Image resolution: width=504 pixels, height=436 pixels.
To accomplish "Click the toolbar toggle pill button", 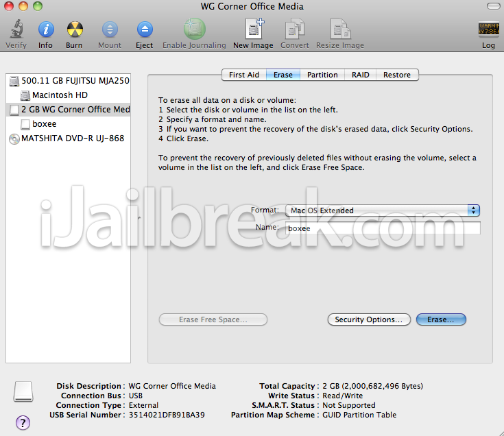I will tap(493, 6).
